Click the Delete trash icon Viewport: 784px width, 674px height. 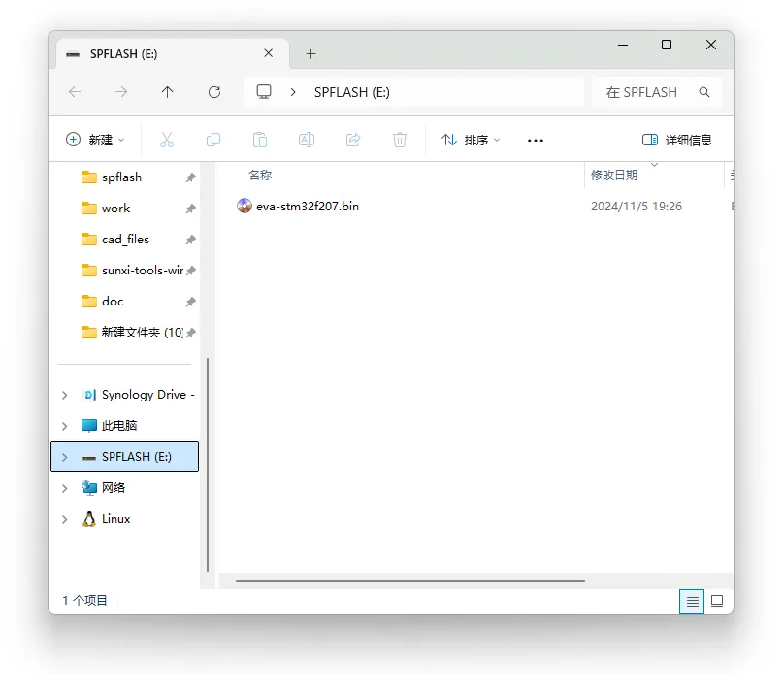(400, 140)
